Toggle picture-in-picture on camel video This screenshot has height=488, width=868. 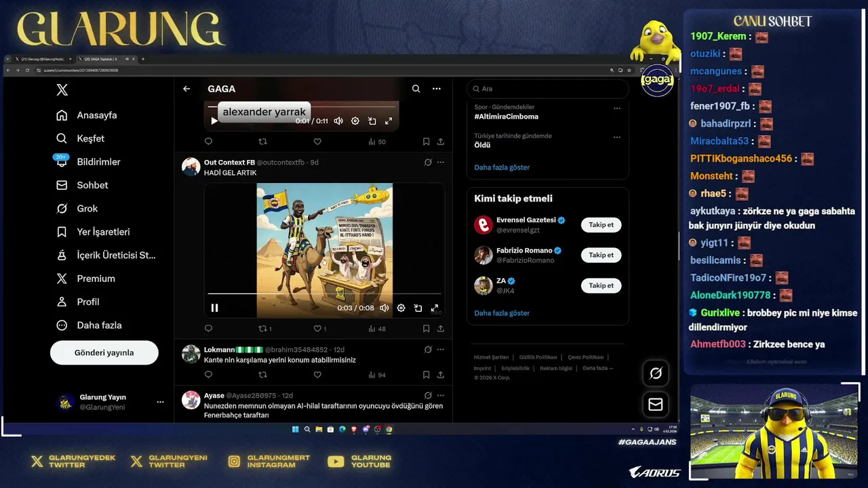pos(418,308)
